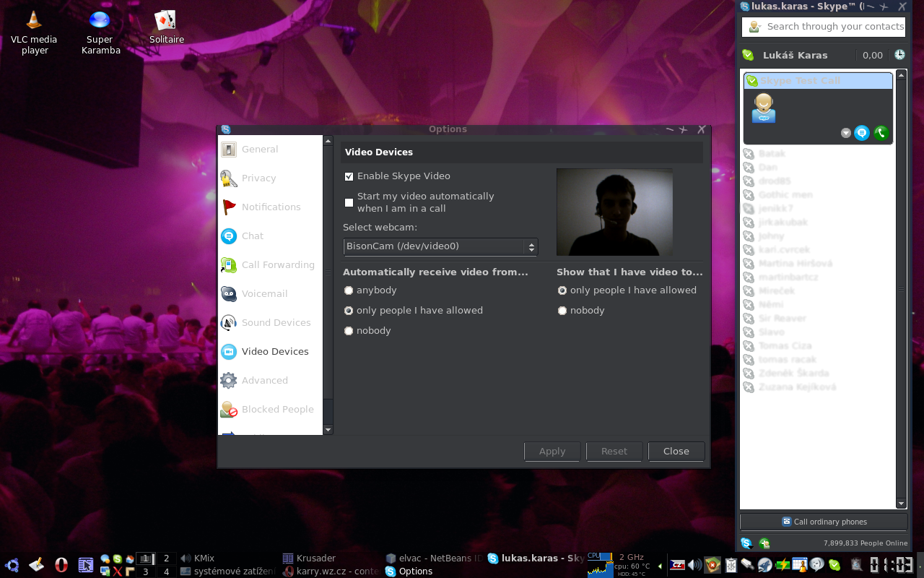Select contact Sir Reaver
Image resolution: width=924 pixels, height=578 pixels.
click(818, 319)
